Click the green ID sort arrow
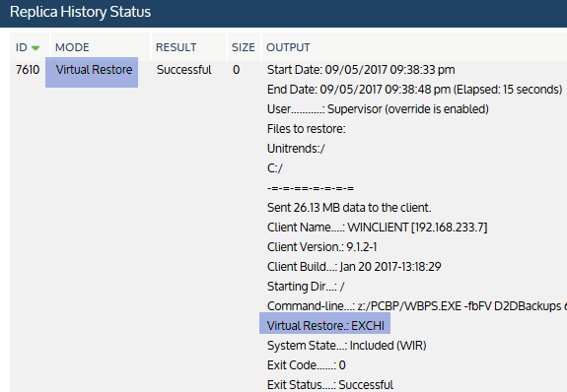Viewport: 567px width, 392px height. (35, 48)
